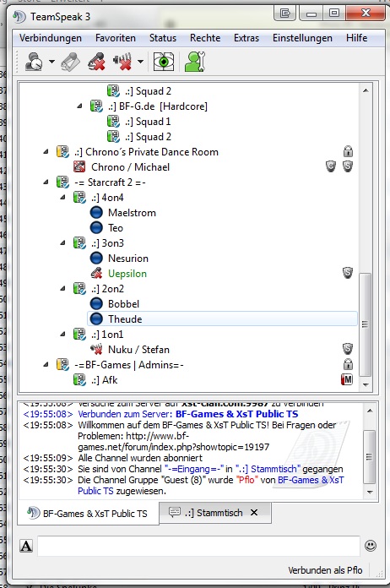Click the channel tree scrollbar down arrow
Viewport: 390px width, 588px height.
[x=366, y=384]
